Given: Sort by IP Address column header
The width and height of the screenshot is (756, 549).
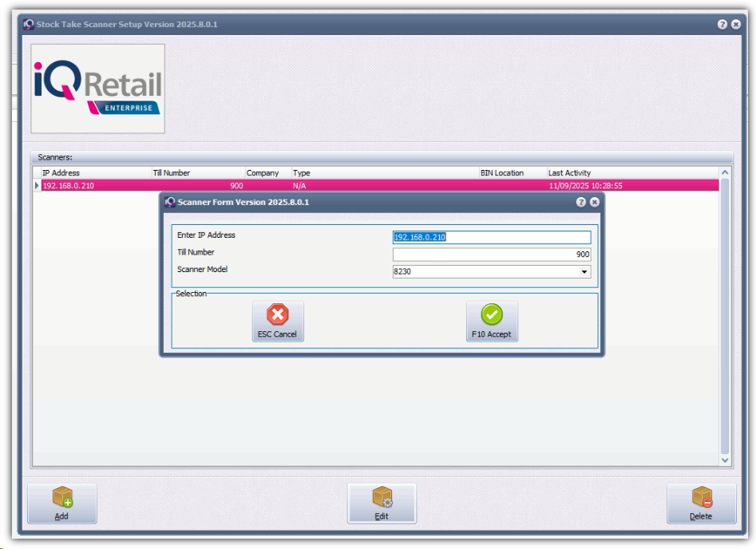Looking at the screenshot, I should pos(96,172).
